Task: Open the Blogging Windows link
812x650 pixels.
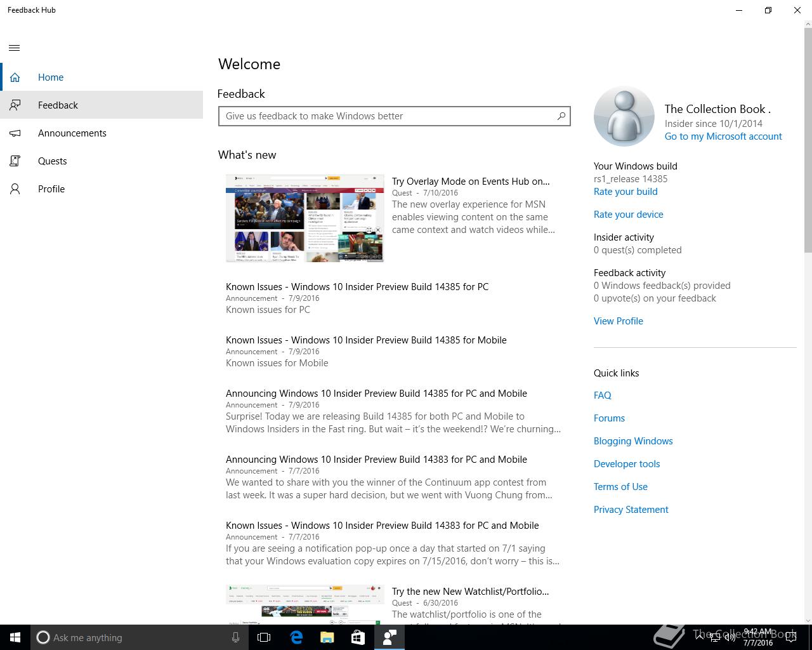Action: coord(633,441)
